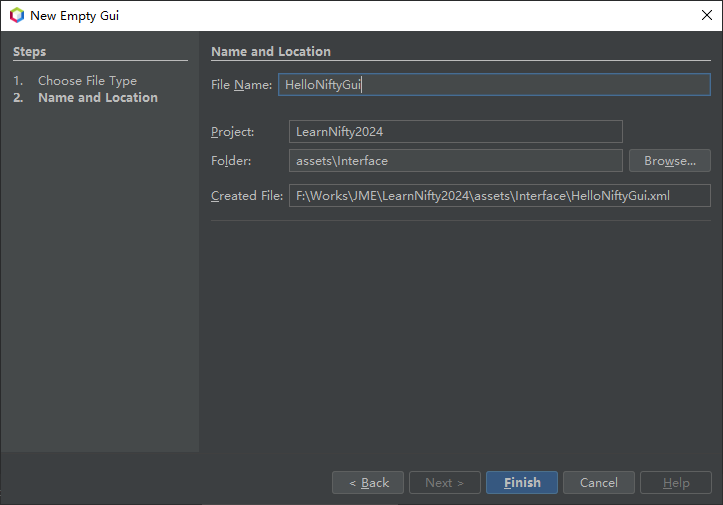Go back with the Back button
The height and width of the screenshot is (505, 723).
(x=368, y=483)
